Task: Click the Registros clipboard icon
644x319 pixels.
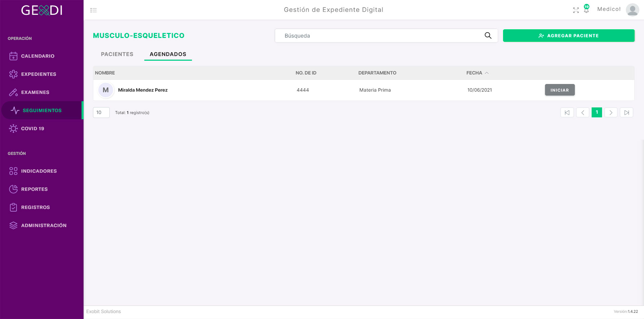Action: tap(13, 207)
